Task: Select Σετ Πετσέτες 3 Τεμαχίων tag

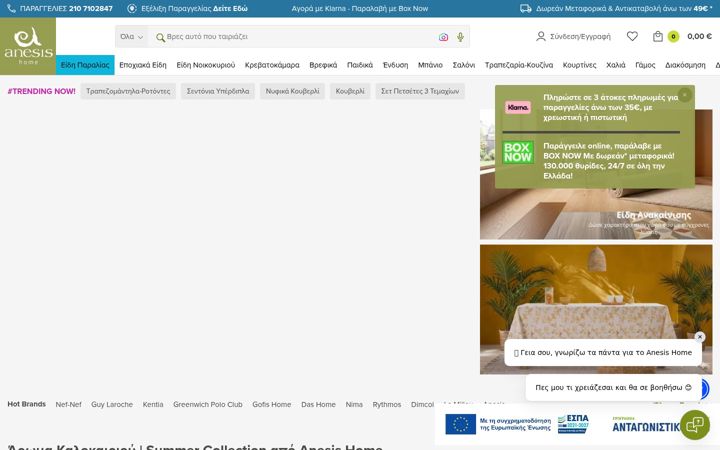Action: coord(420,91)
